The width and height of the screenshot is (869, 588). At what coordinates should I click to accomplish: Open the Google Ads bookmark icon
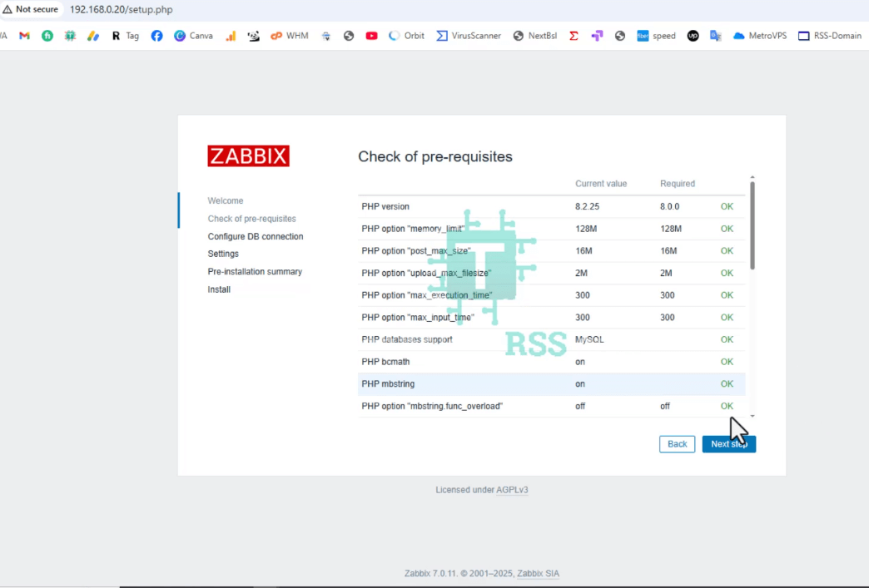click(x=92, y=36)
